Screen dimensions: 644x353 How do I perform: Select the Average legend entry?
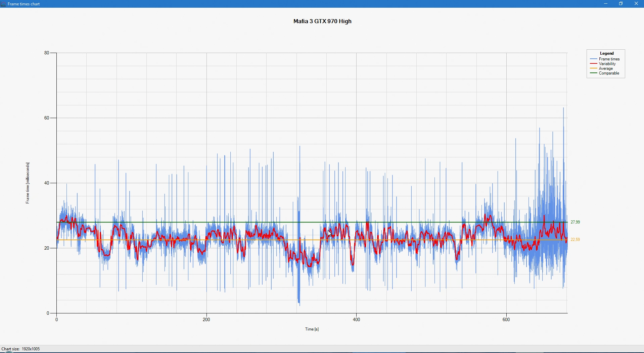[601, 68]
